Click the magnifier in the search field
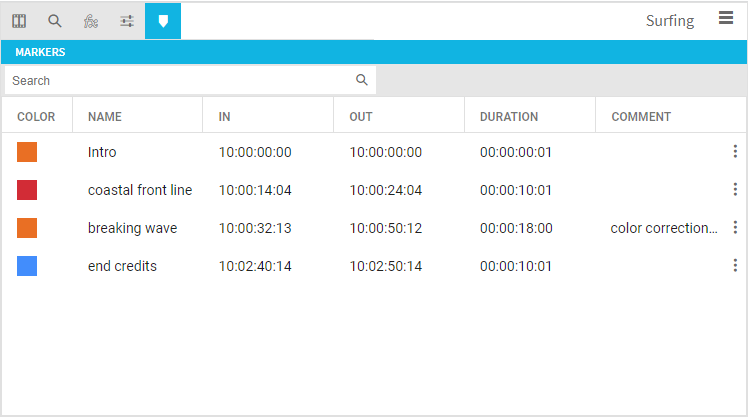748x417 pixels. tap(362, 80)
